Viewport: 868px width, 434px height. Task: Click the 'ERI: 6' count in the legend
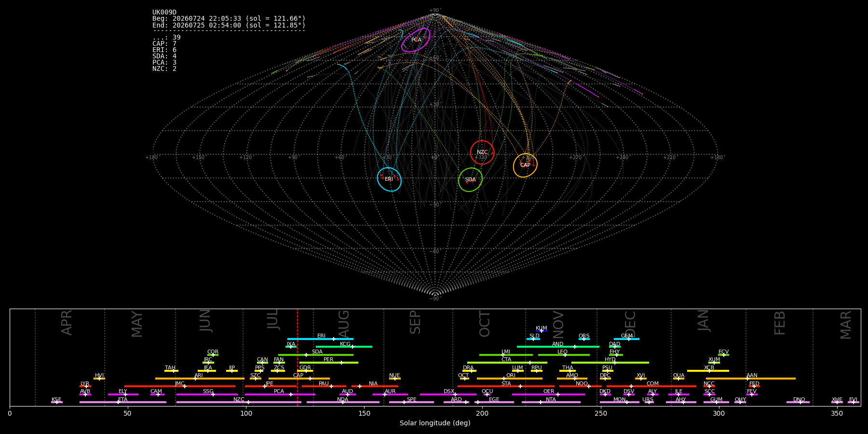tap(164, 50)
